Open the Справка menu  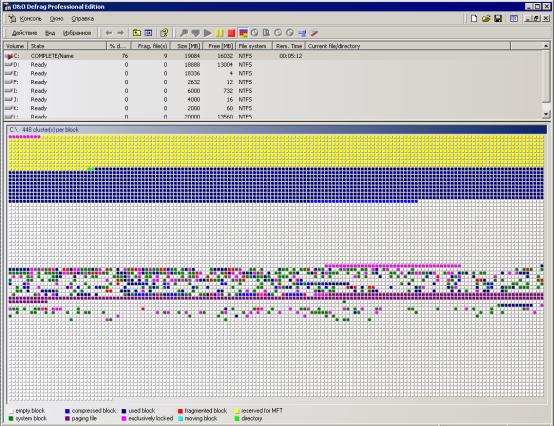83,19
